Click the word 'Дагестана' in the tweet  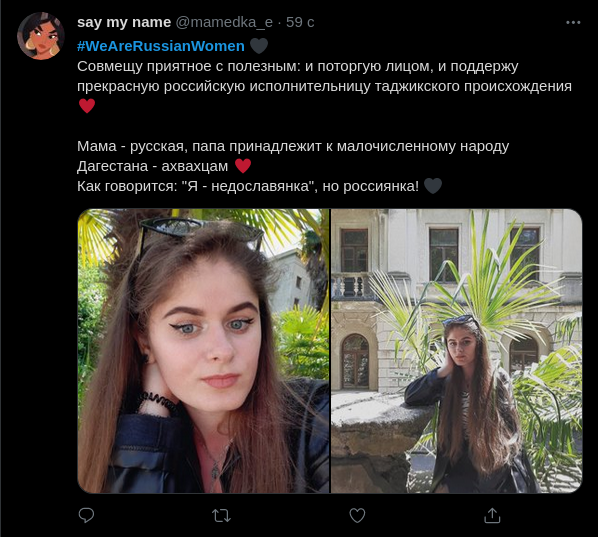pos(113,167)
